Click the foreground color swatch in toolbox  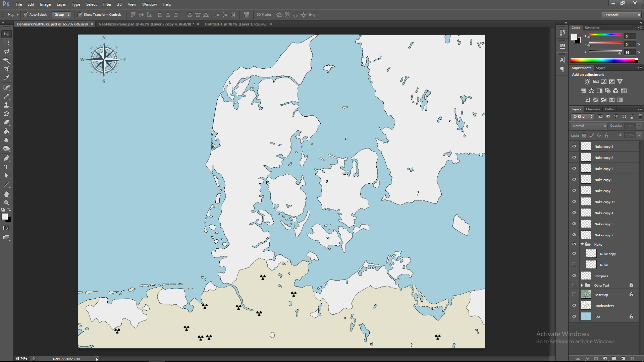click(5, 217)
